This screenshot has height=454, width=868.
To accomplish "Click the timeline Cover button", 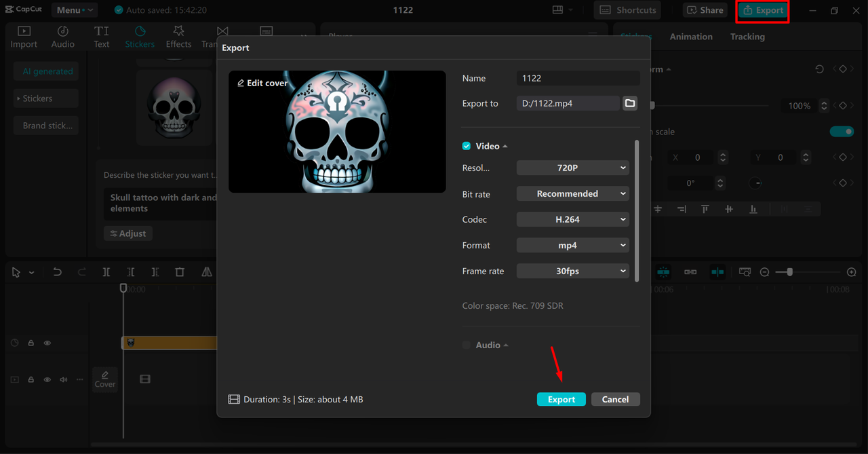I will click(x=105, y=379).
